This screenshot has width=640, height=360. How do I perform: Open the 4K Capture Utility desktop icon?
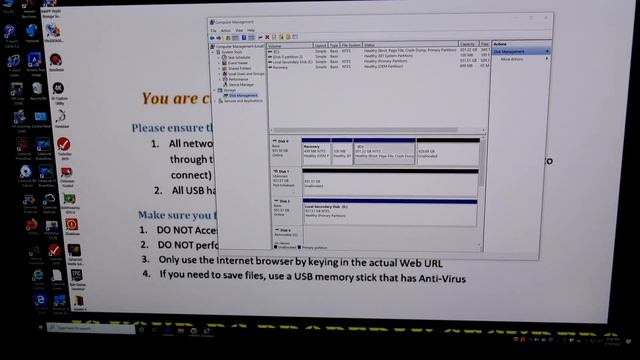click(59, 93)
